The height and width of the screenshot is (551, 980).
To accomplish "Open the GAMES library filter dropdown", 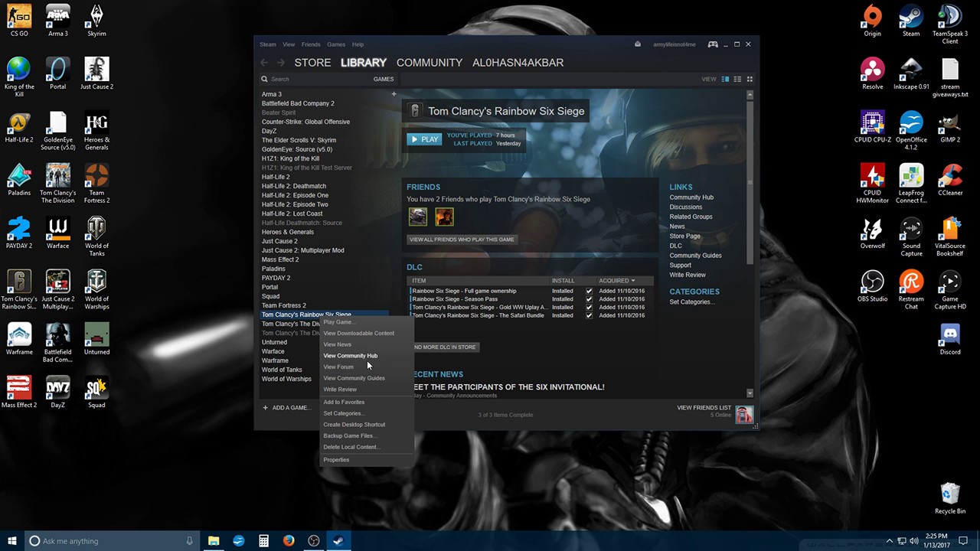I will (x=384, y=79).
